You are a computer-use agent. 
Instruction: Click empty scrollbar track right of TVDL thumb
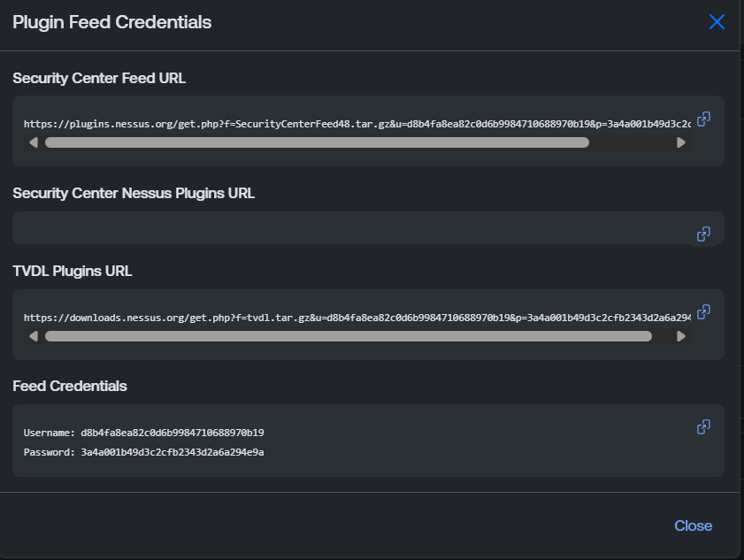tap(663, 336)
